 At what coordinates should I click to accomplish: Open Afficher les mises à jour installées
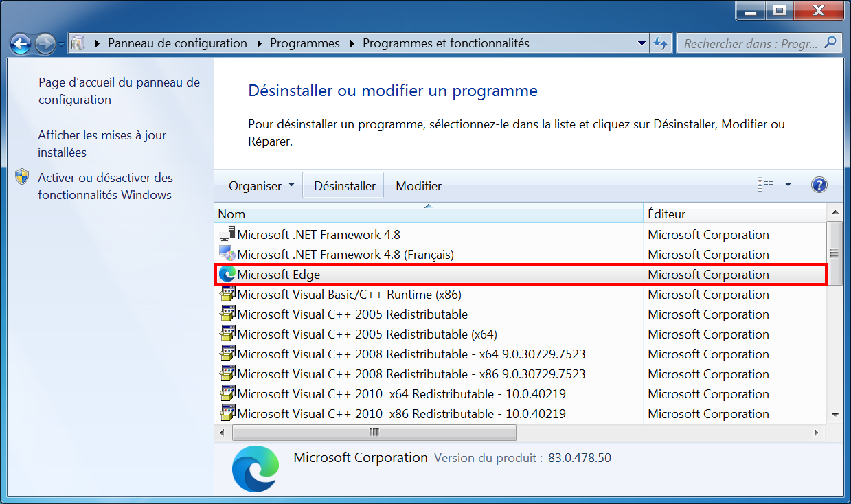(x=102, y=144)
